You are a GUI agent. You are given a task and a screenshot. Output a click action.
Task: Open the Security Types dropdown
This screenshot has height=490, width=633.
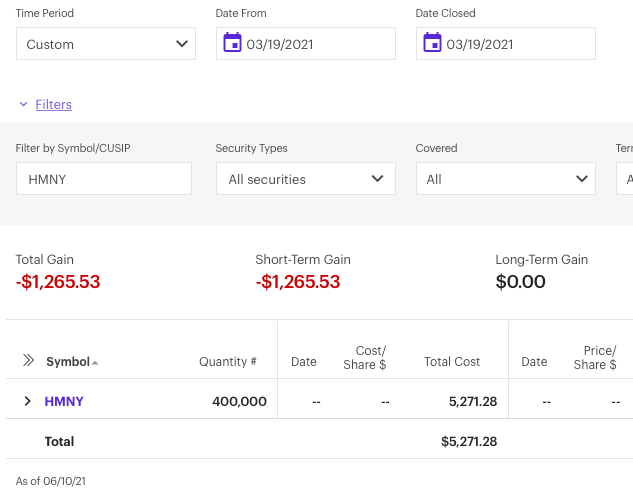[x=305, y=179]
